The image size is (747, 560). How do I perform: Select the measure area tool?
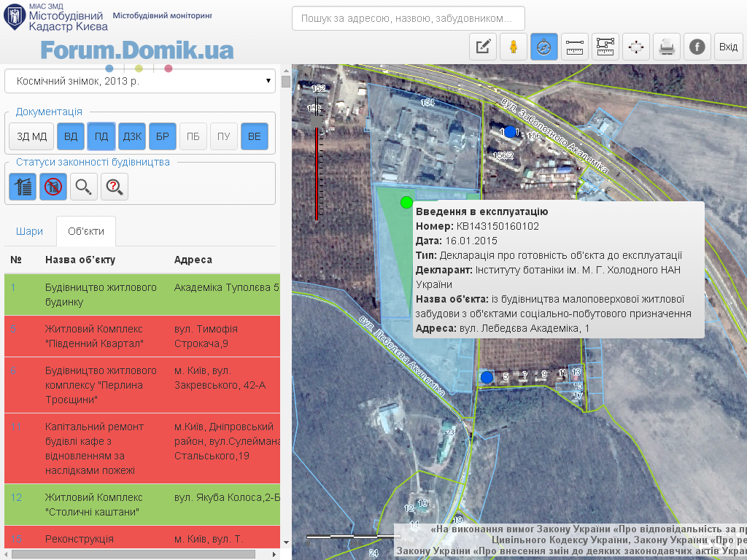click(605, 47)
